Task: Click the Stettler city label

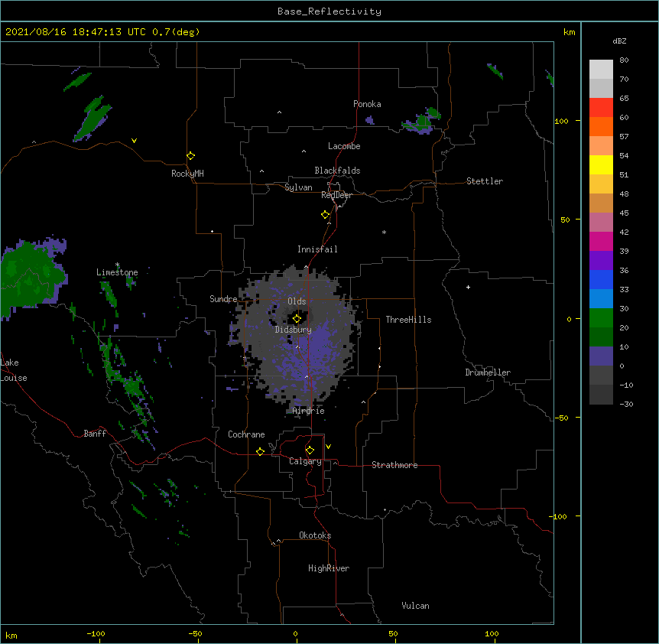Action: click(x=485, y=181)
